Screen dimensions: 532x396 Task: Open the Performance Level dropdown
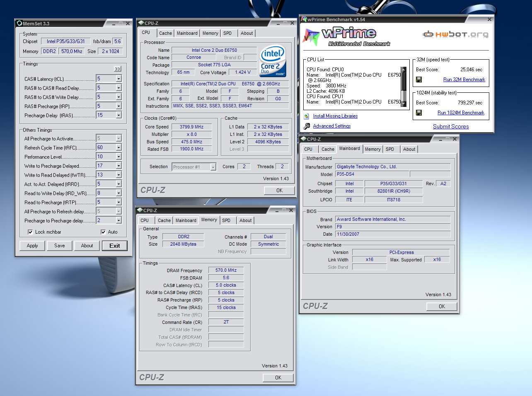click(x=118, y=157)
